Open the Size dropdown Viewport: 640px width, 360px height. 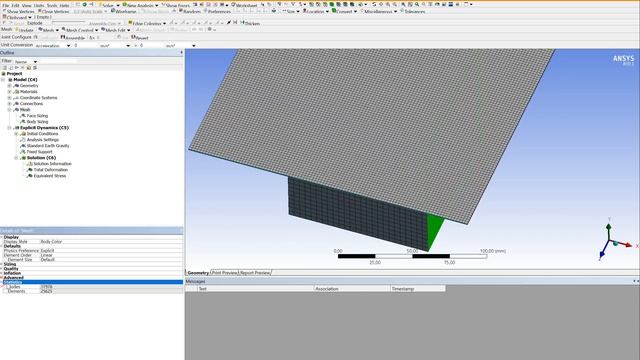pyautogui.click(x=291, y=11)
